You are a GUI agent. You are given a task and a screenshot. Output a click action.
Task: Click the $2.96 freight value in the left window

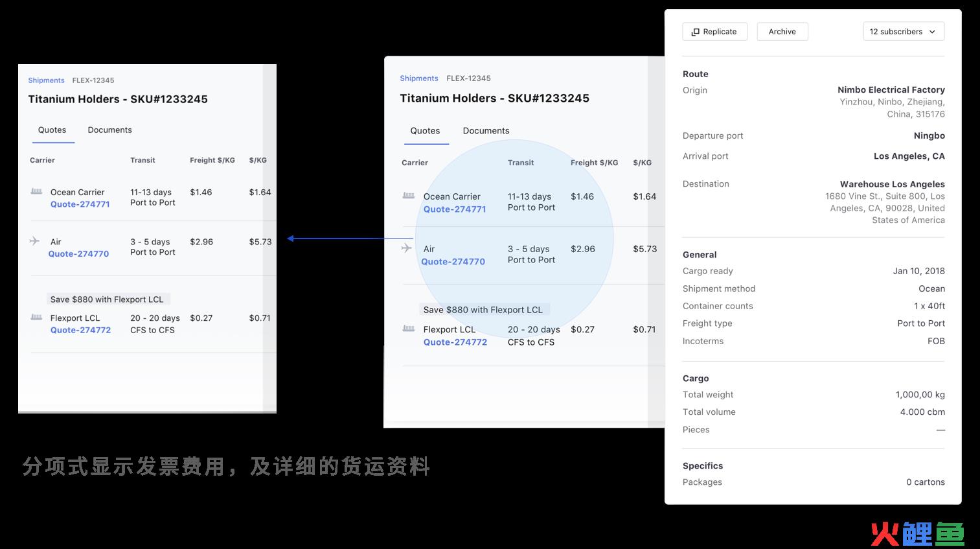pos(201,242)
